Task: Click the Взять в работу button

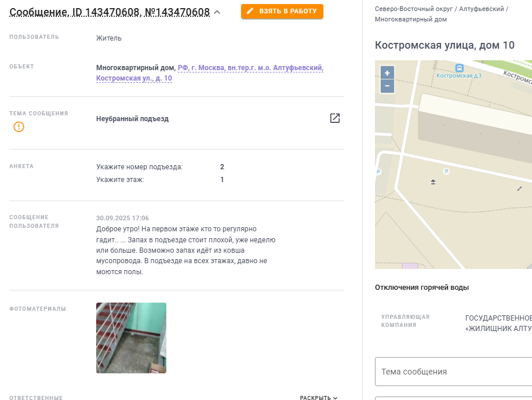Action: [282, 11]
